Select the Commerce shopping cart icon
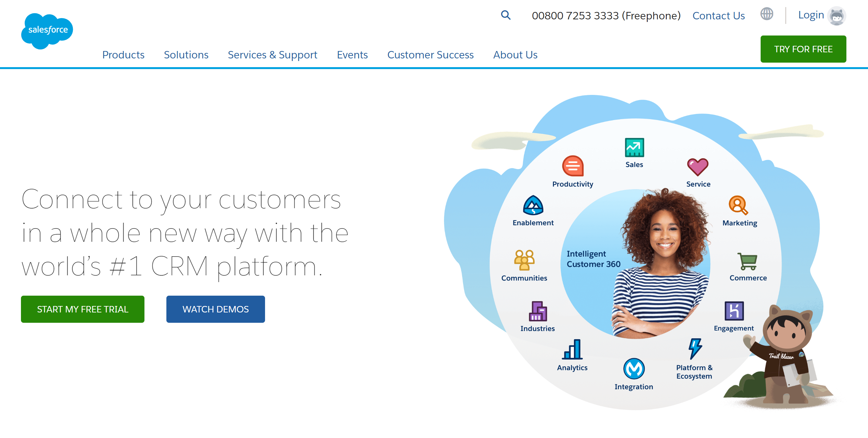The height and width of the screenshot is (438, 868). [747, 261]
